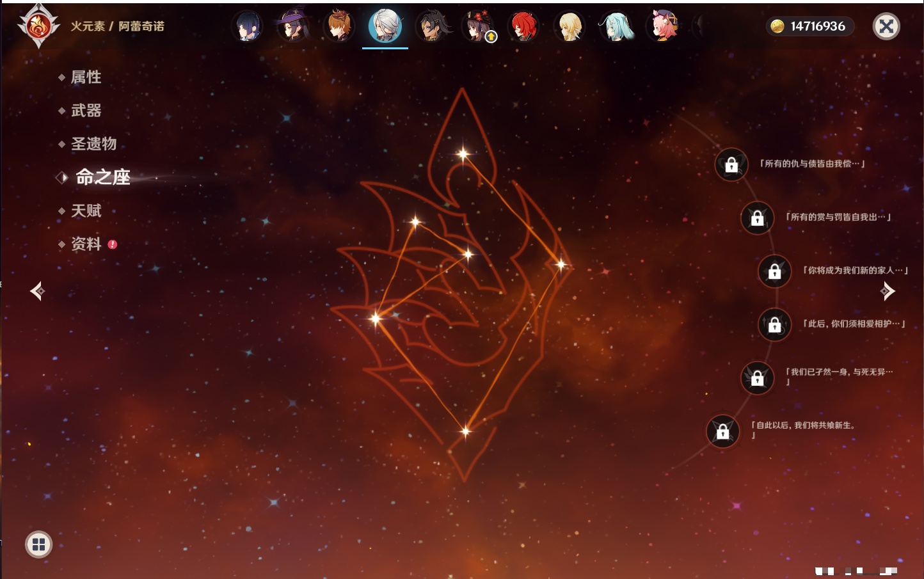Click the red alert badge beside 资料
The height and width of the screenshot is (579, 924).
(x=113, y=244)
